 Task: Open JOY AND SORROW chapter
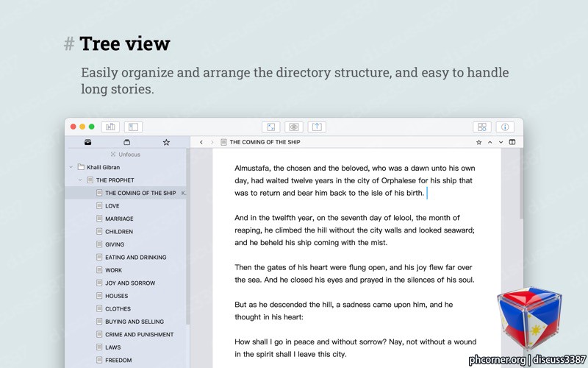click(130, 283)
